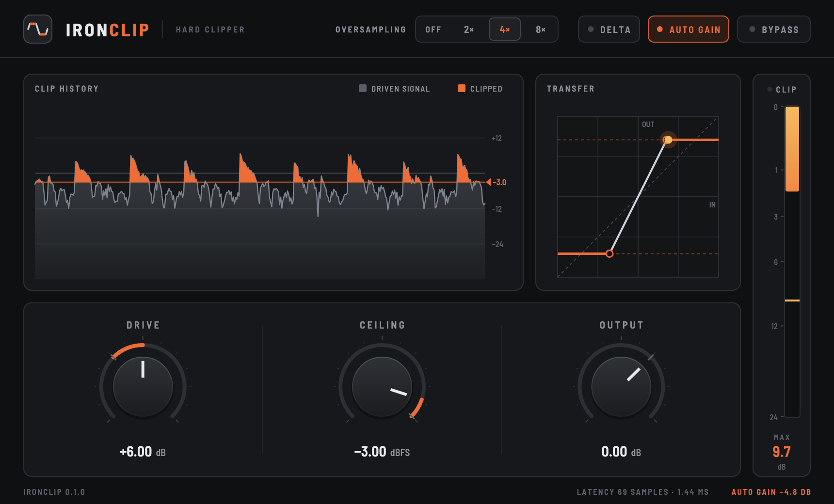Viewport: 834px width, 504px height.
Task: Click the Auto Gain −4.8 dB status text
Action: tap(771, 492)
